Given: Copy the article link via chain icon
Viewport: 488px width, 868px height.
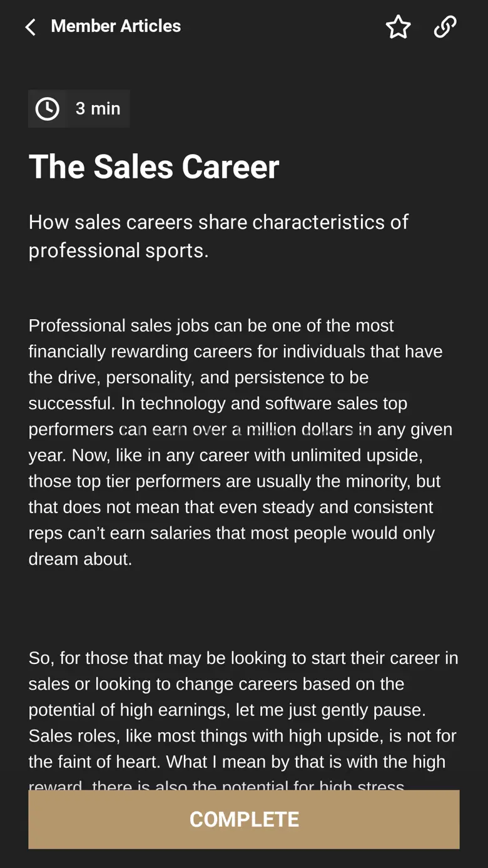Looking at the screenshot, I should coord(445,27).
